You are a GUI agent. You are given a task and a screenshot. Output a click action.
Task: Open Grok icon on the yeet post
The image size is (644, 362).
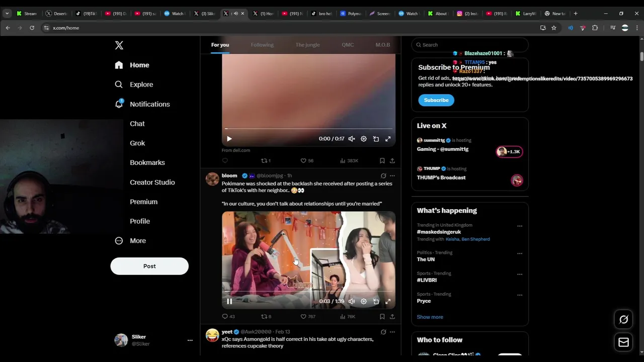pos(383,332)
